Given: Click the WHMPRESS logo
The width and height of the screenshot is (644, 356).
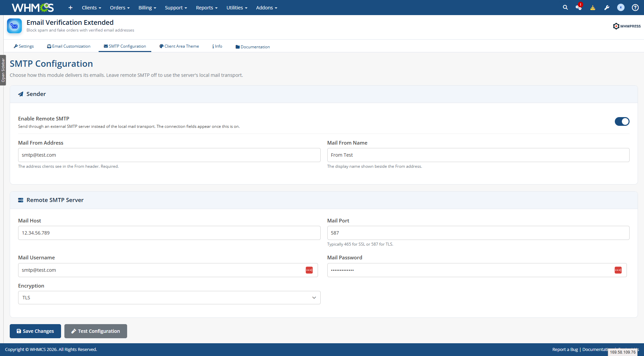Looking at the screenshot, I should pos(627,26).
